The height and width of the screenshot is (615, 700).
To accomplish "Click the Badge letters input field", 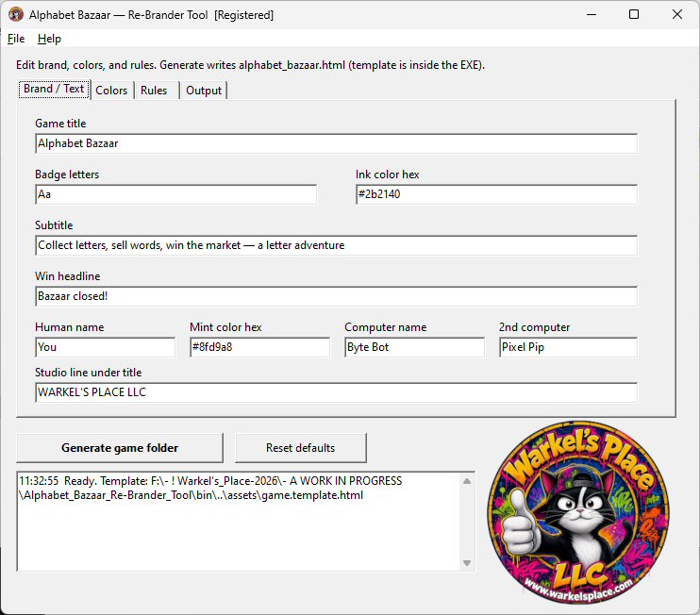I will click(175, 194).
